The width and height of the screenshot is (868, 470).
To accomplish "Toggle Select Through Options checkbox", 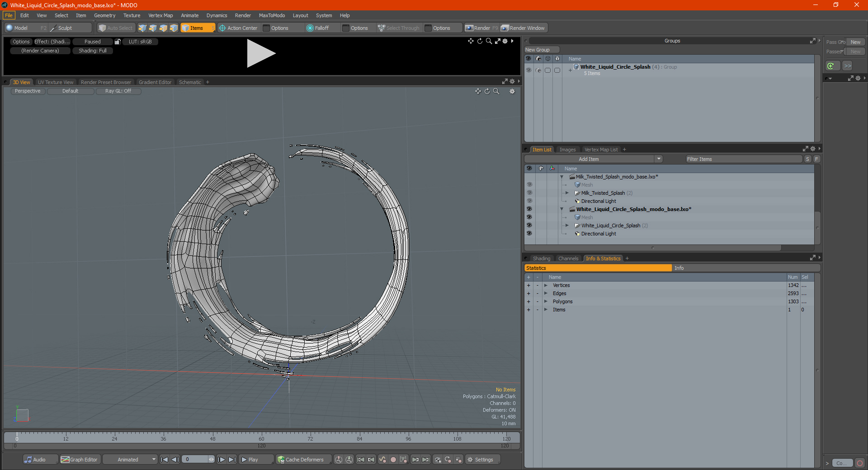I will tap(428, 28).
